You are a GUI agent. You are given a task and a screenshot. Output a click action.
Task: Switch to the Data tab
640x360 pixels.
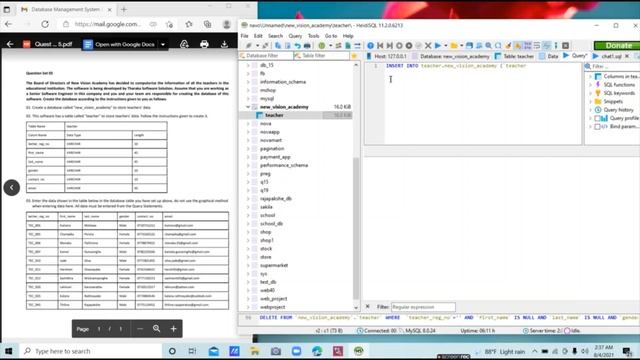[549, 56]
